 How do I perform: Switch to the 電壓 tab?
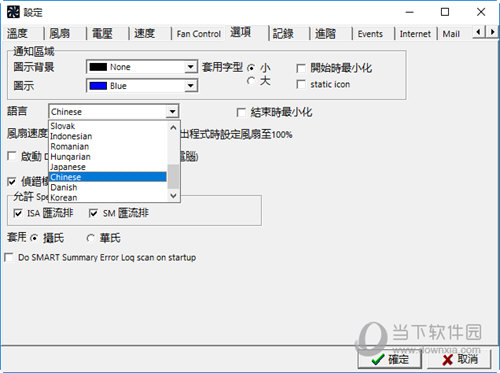coord(102,33)
